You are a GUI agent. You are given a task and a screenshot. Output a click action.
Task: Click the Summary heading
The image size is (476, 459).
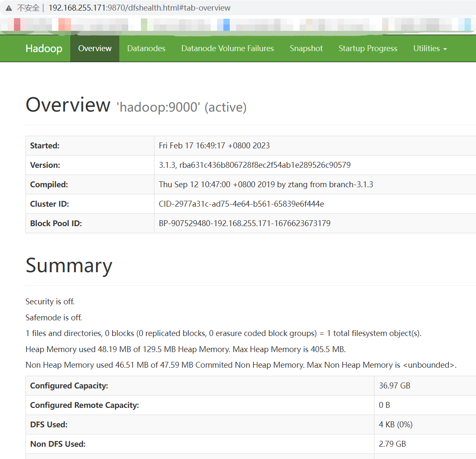point(69,265)
